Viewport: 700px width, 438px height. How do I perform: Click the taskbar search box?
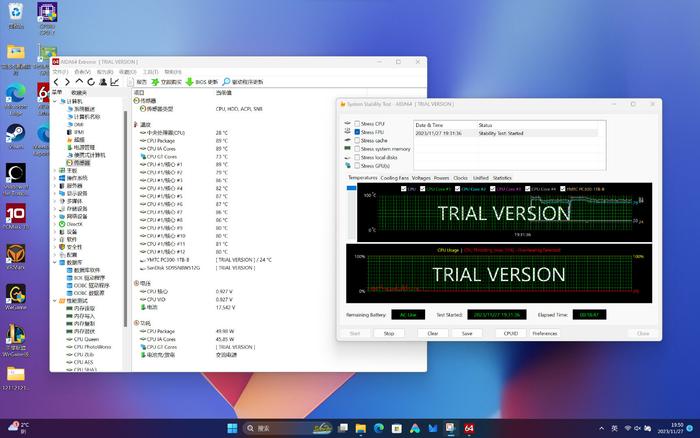click(288, 428)
